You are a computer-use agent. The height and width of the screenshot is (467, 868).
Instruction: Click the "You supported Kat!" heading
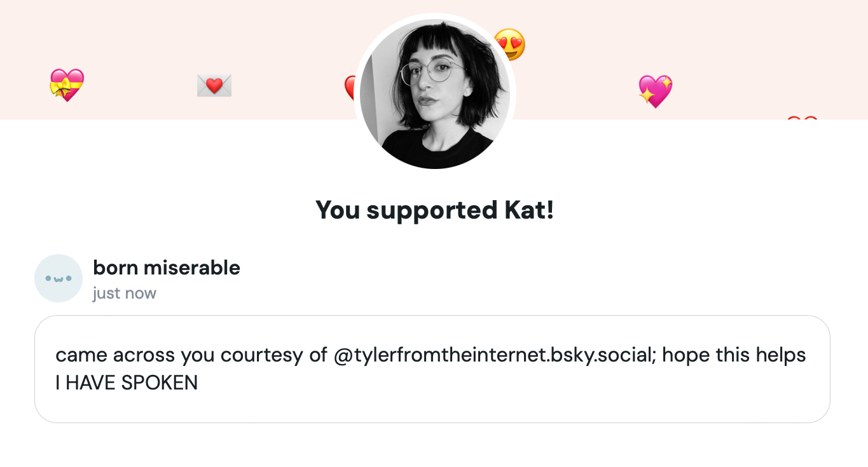435,210
